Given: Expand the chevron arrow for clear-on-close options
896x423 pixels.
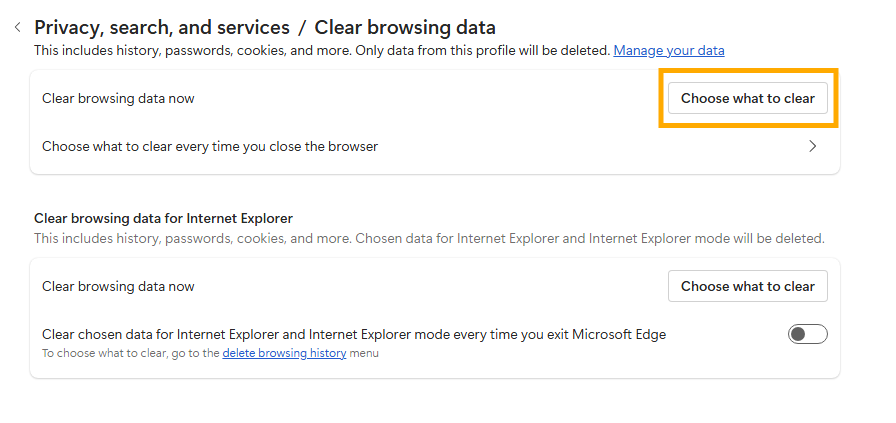Looking at the screenshot, I should click(x=813, y=146).
